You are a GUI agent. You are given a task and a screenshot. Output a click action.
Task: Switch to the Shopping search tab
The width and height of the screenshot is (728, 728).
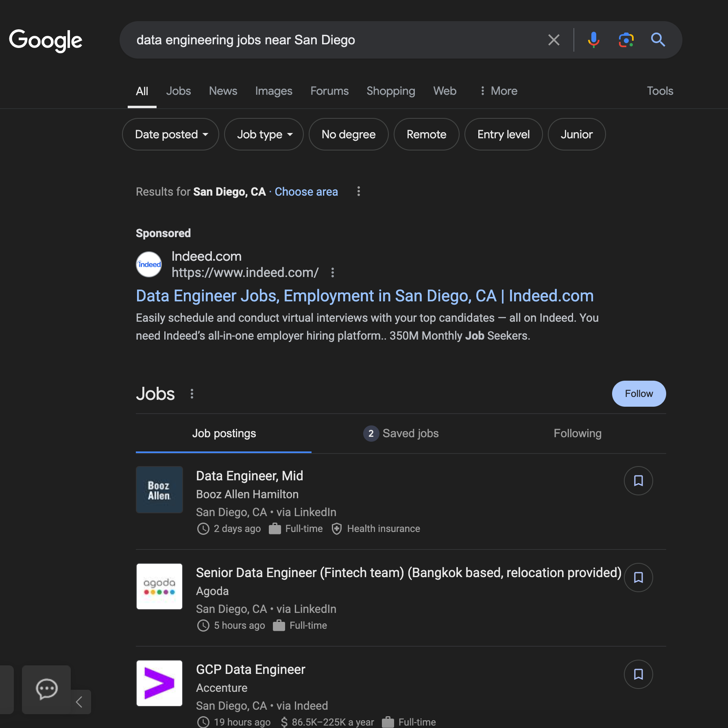coord(391,91)
